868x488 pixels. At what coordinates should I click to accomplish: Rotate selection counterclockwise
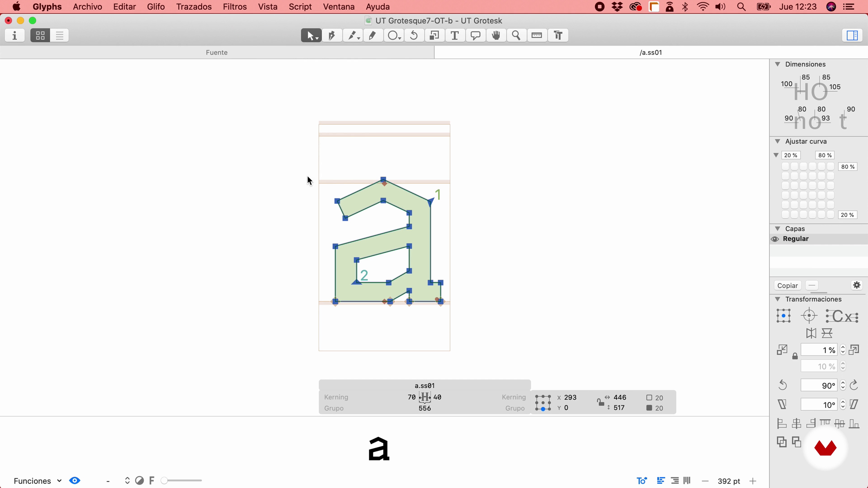click(x=783, y=385)
